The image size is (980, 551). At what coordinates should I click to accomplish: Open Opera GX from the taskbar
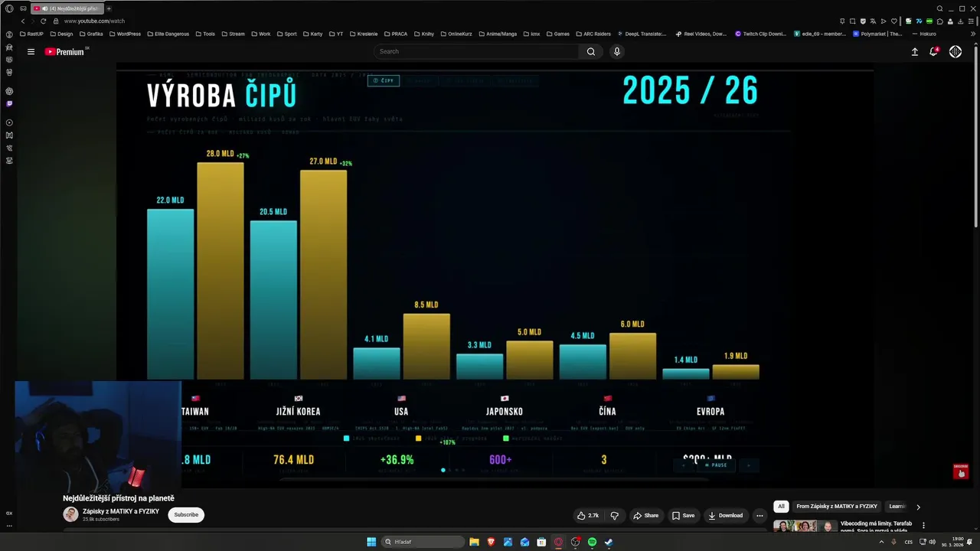click(558, 542)
